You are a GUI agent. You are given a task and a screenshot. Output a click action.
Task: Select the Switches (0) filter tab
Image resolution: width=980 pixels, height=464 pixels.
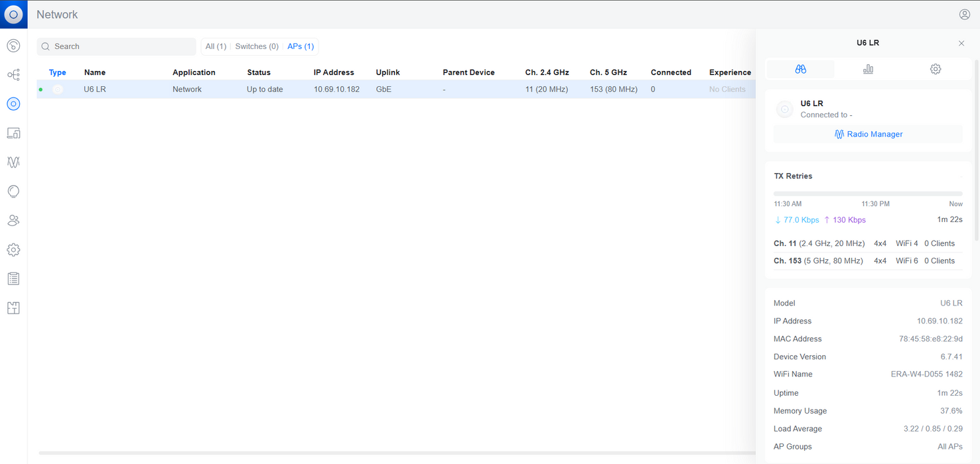click(257, 46)
